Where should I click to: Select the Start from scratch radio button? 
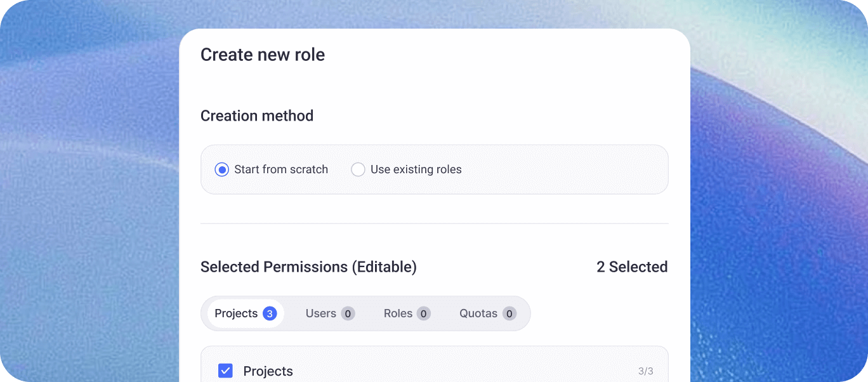click(x=221, y=169)
